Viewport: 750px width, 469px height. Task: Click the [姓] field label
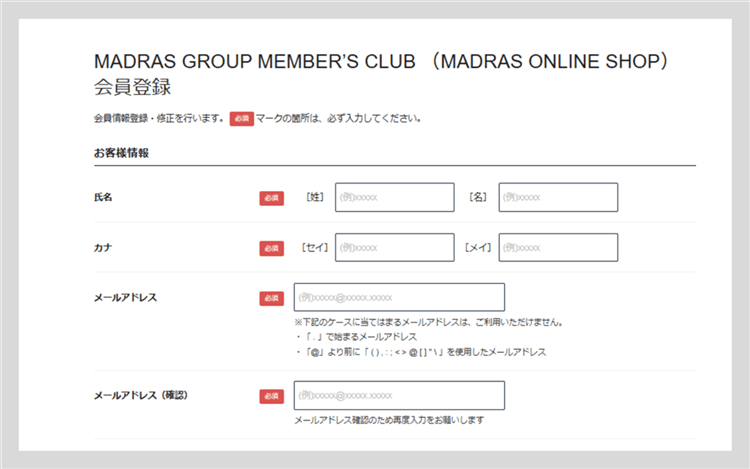tap(315, 197)
